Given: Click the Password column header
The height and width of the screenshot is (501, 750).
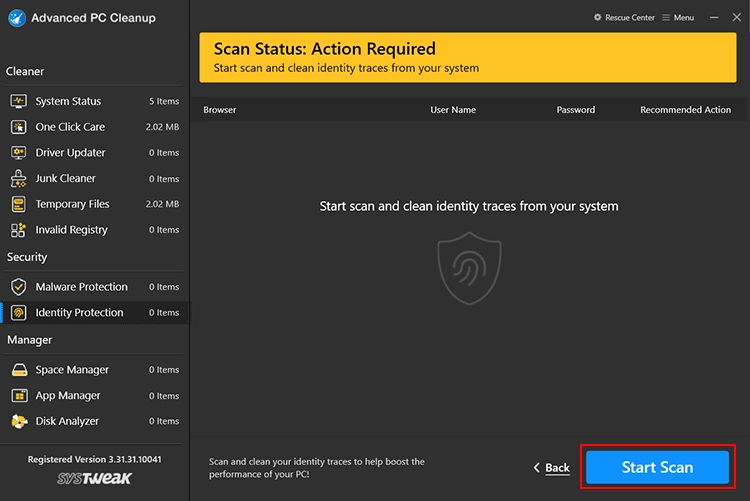Looking at the screenshot, I should click(x=575, y=110).
